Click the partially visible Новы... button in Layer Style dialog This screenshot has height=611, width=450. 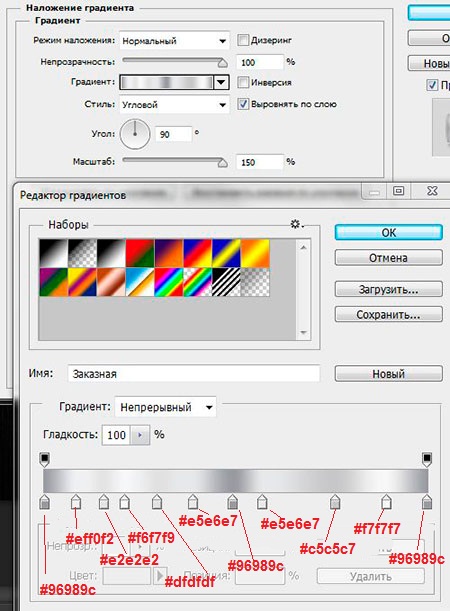(429, 64)
